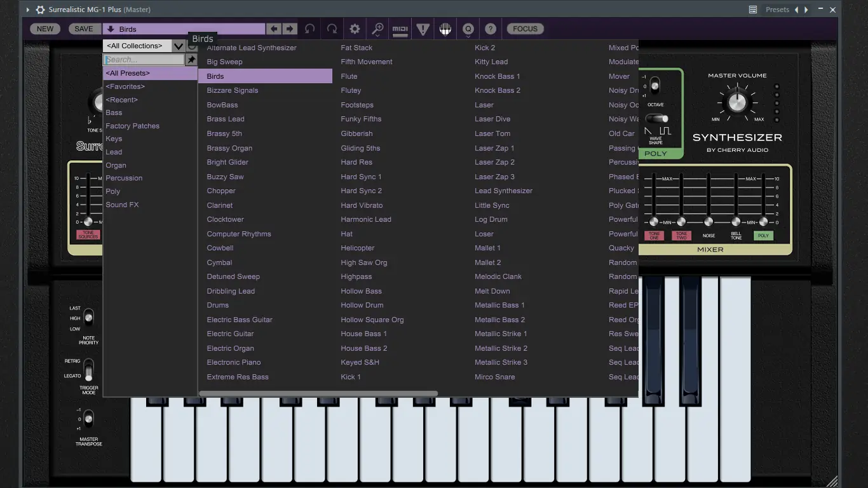Open the zoom magnifier icon
The width and height of the screenshot is (868, 488).
(377, 29)
